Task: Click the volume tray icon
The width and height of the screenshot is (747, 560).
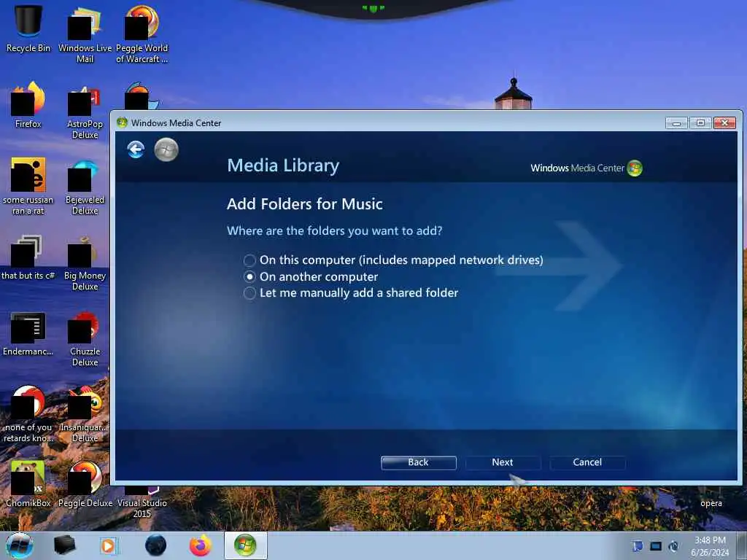Action: pos(673,546)
